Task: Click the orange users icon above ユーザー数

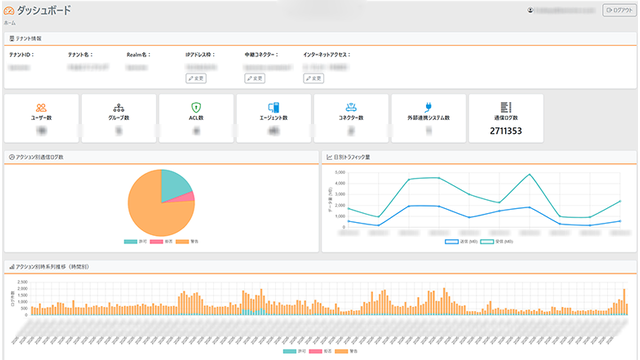Action: [x=41, y=108]
